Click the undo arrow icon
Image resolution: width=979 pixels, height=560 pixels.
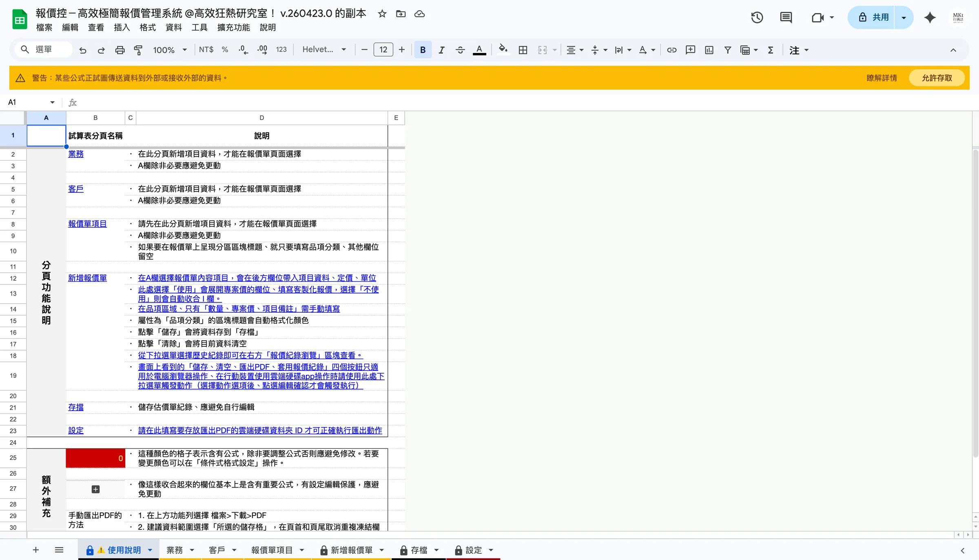[x=83, y=50]
